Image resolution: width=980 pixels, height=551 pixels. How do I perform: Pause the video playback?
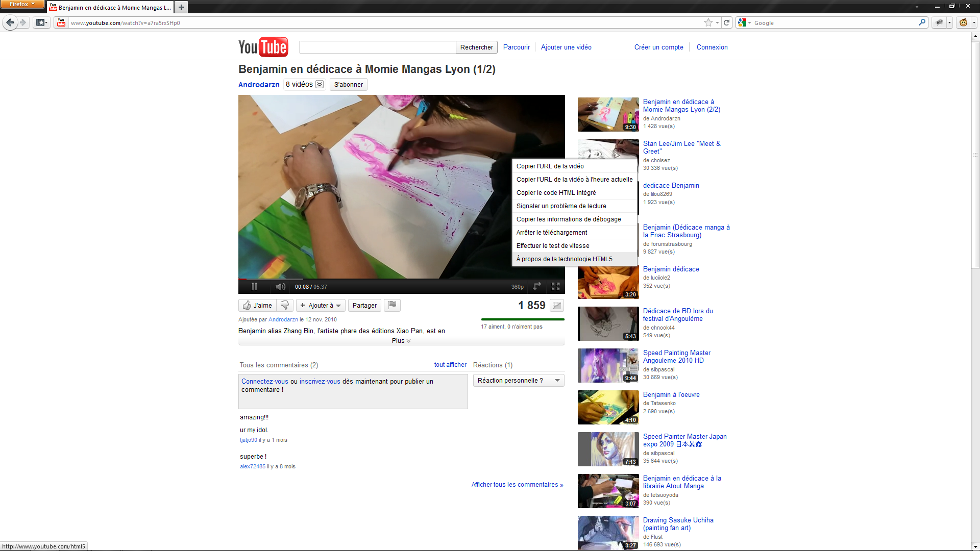tap(254, 287)
